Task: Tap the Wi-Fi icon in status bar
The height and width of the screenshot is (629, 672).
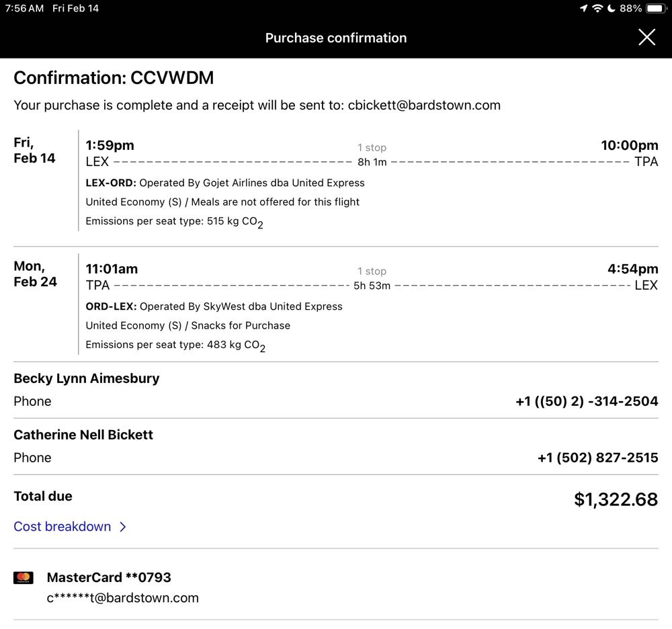Action: pyautogui.click(x=597, y=9)
